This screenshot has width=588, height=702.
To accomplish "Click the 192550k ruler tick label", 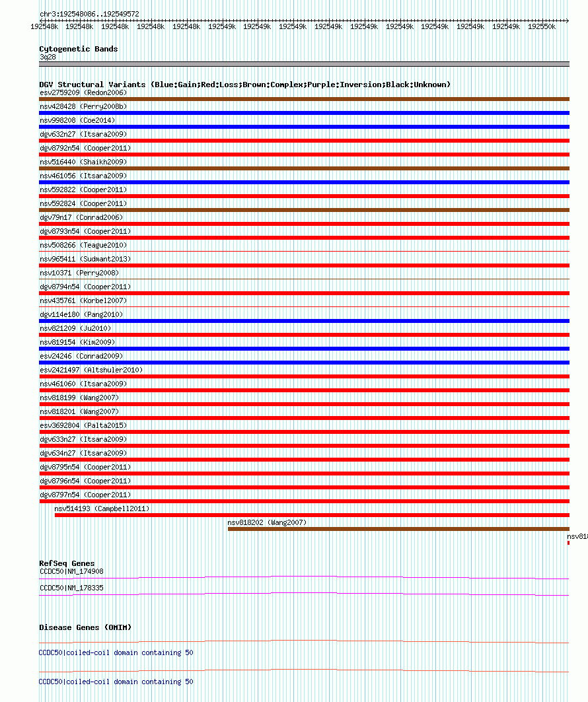I will point(542,27).
